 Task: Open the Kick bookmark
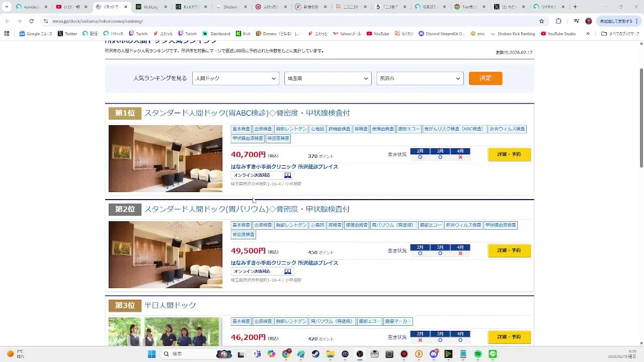click(243, 34)
